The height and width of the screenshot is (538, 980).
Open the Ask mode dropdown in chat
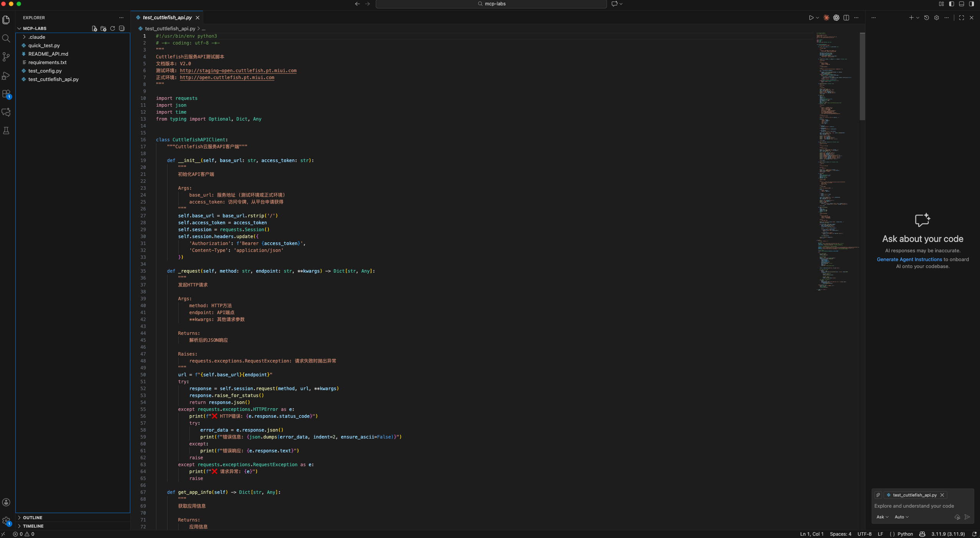coord(882,517)
